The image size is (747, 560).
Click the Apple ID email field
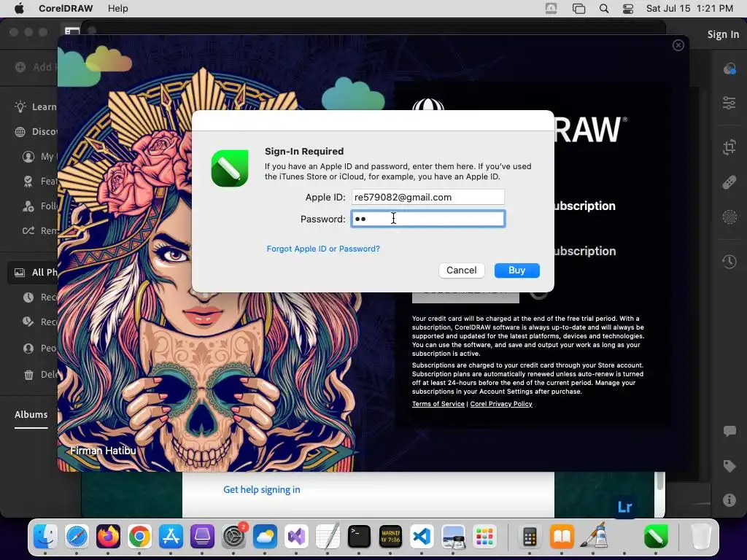[427, 197]
